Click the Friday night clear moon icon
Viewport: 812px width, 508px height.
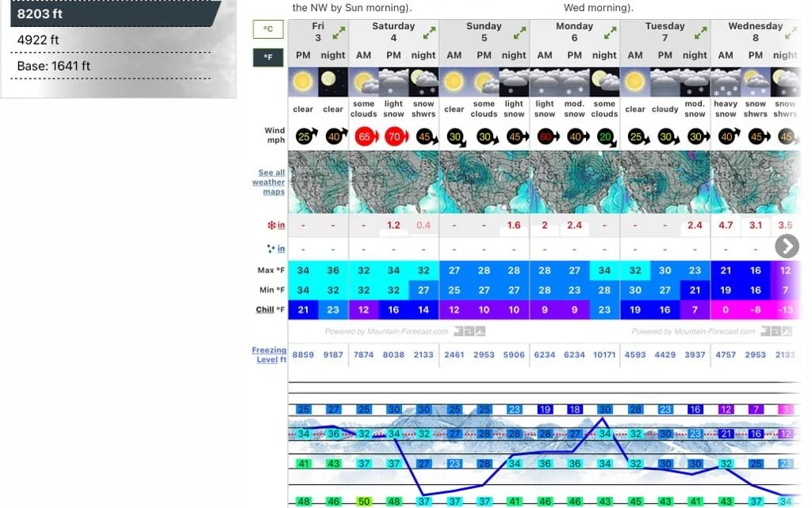click(x=333, y=82)
